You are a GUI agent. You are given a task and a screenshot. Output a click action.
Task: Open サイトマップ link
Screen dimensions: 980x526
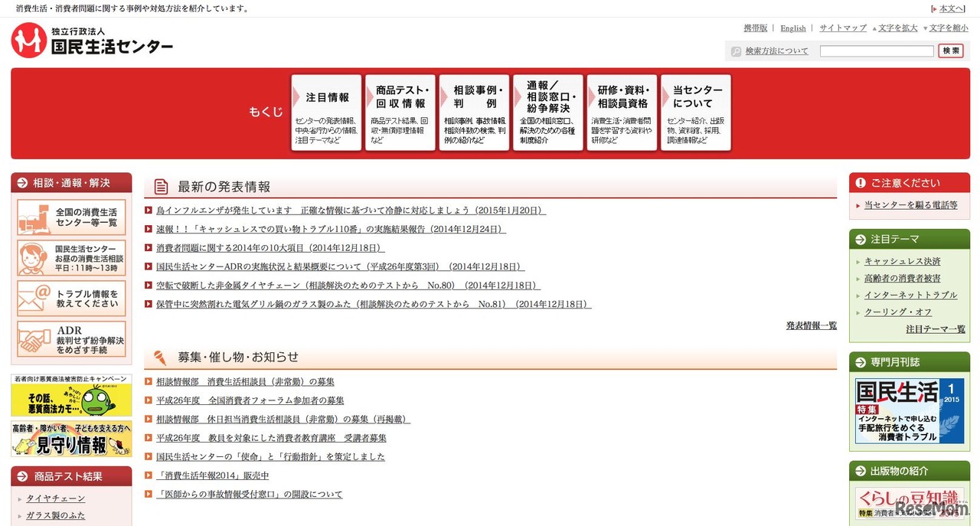843,28
